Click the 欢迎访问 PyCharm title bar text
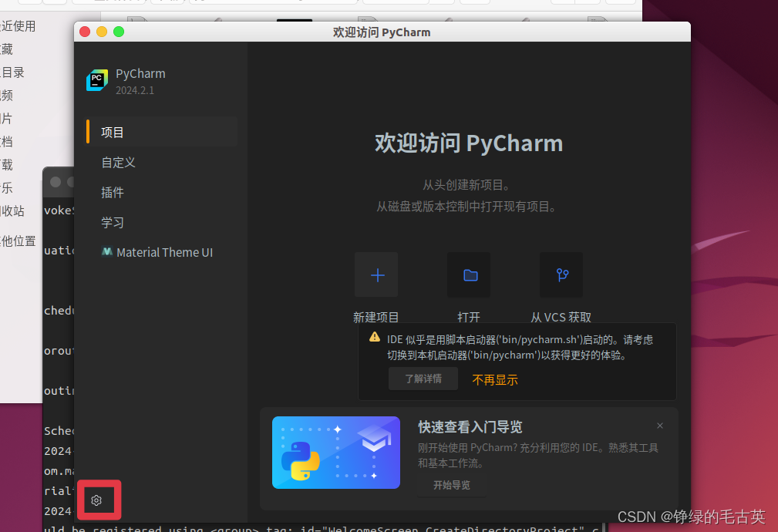The width and height of the screenshot is (778, 532). point(382,32)
